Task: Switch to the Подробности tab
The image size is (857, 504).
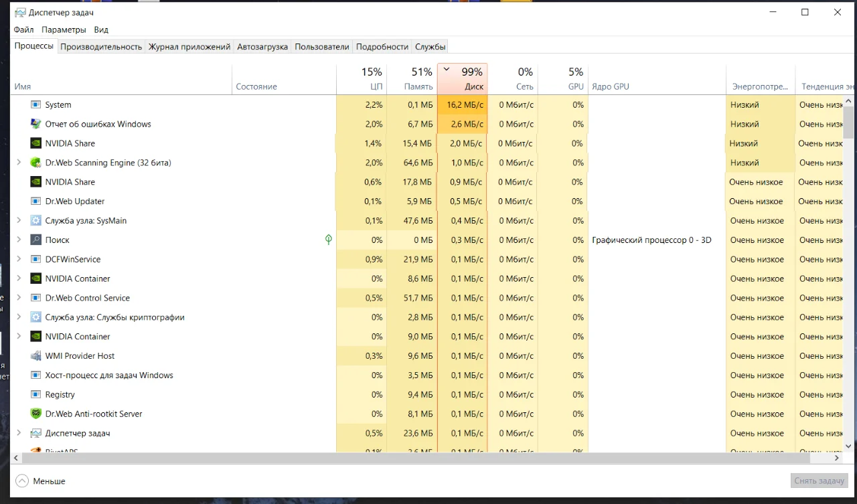Action: click(382, 47)
